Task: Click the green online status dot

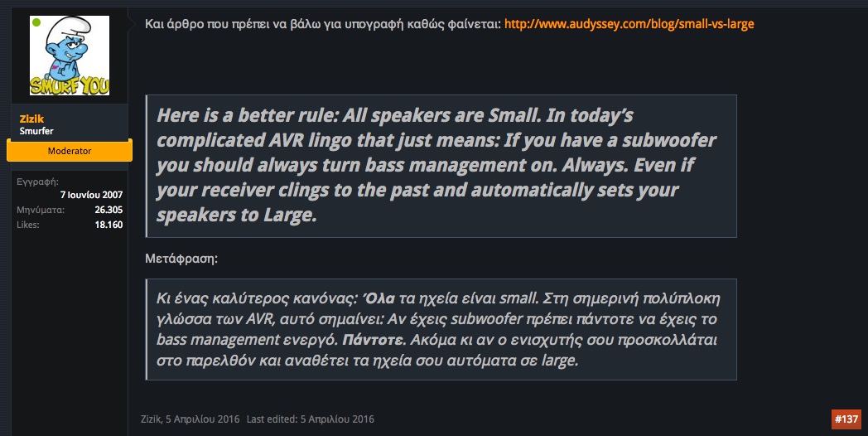Action: tap(36, 22)
